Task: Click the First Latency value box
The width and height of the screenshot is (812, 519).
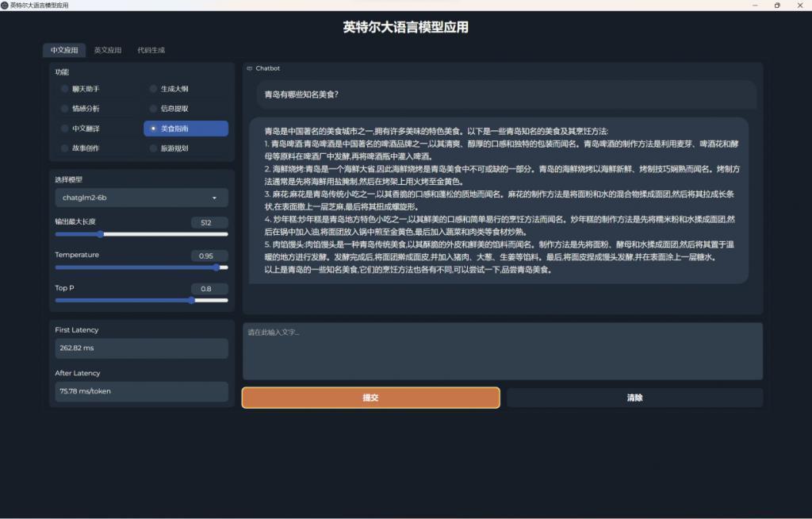Action: (x=140, y=348)
